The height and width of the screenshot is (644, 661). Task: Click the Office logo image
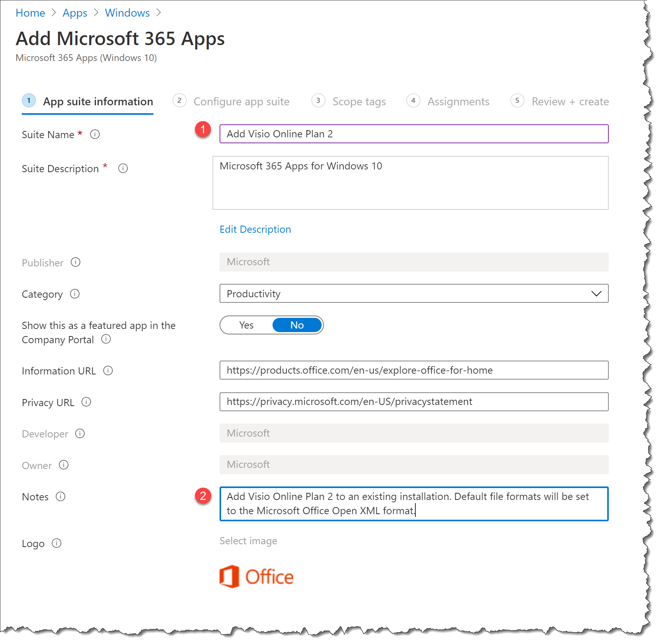[257, 577]
